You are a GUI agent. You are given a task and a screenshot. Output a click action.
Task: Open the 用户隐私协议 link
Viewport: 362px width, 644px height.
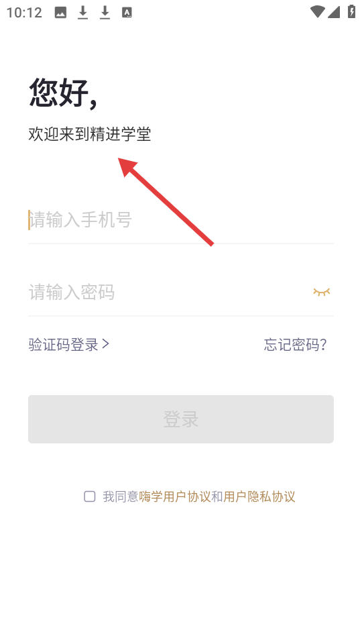pyautogui.click(x=259, y=496)
